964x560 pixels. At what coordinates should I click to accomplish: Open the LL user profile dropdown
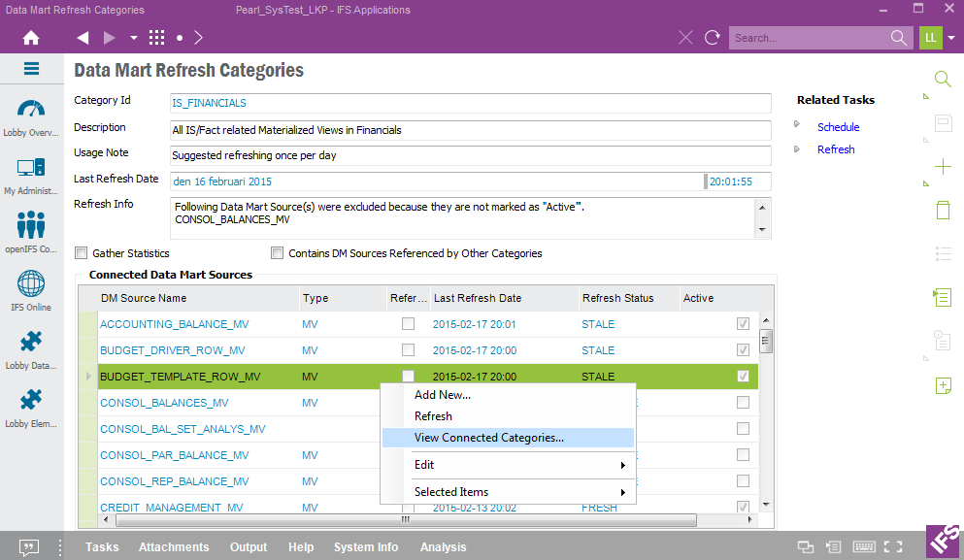point(951,38)
